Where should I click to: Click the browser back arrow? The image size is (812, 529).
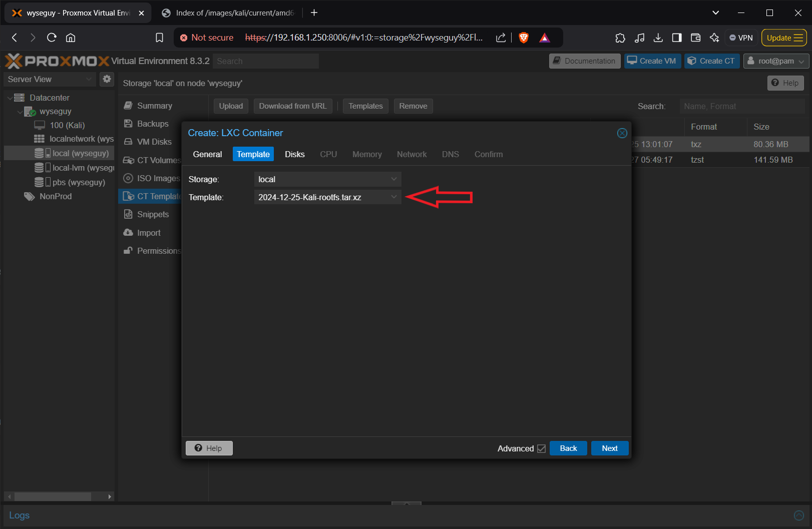[x=15, y=38]
